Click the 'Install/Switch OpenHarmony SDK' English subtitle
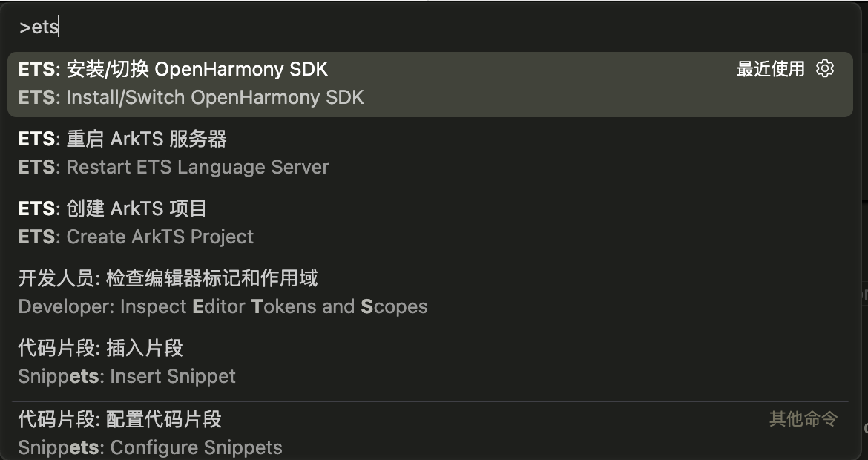868x460 pixels. point(214,97)
